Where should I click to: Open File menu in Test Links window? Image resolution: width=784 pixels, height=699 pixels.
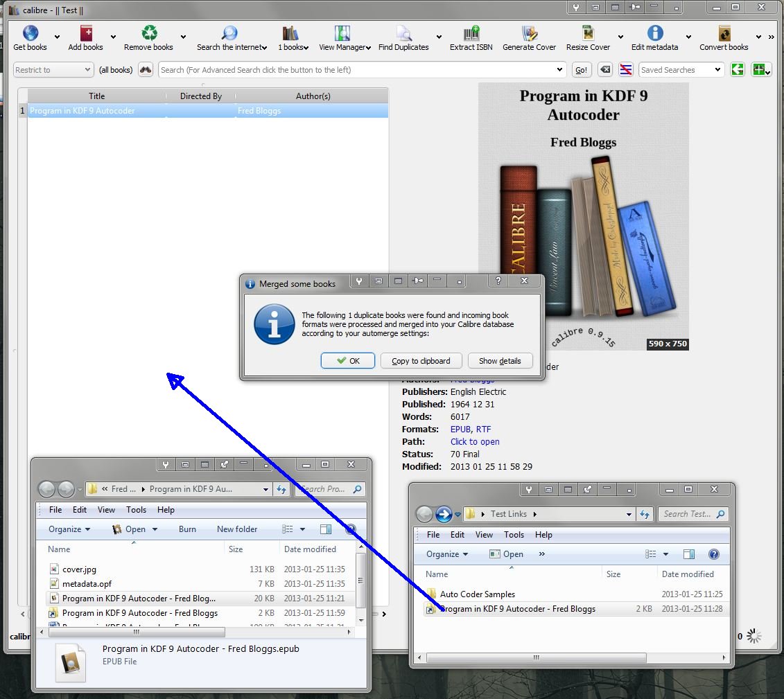(x=433, y=535)
